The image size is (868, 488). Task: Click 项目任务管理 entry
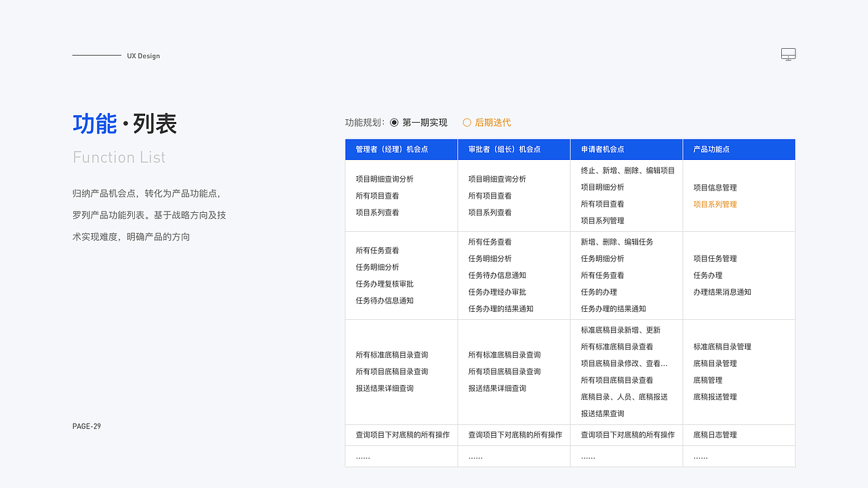pyautogui.click(x=715, y=259)
